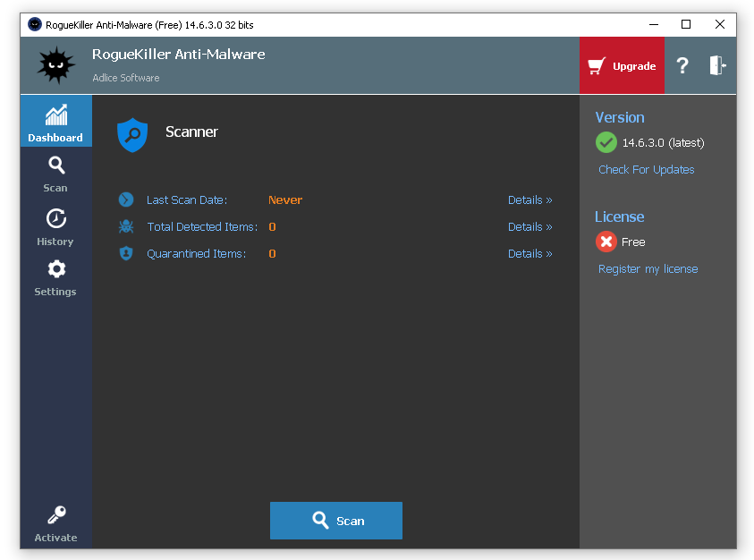
Task: Open the Check For Updates link
Action: click(646, 169)
